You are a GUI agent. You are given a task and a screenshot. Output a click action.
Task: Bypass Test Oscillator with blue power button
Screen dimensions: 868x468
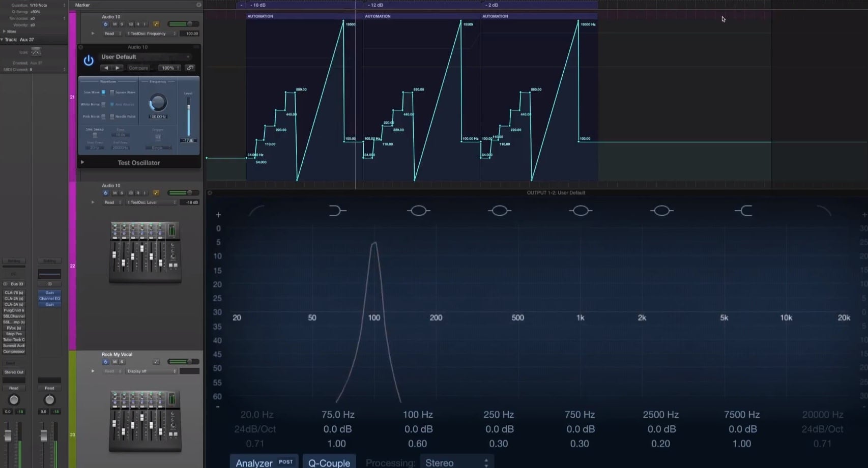[89, 61]
